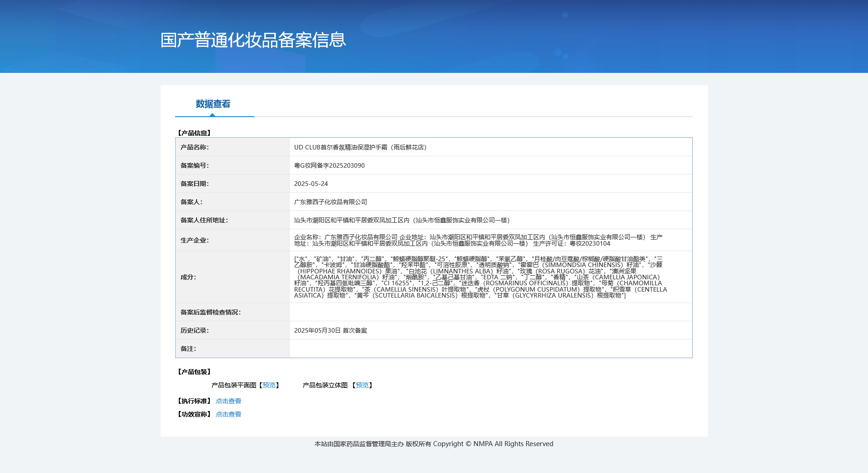The image size is (868, 473).
Task: Click the 2025年05月30日 首次备案 history record
Action: (x=331, y=330)
